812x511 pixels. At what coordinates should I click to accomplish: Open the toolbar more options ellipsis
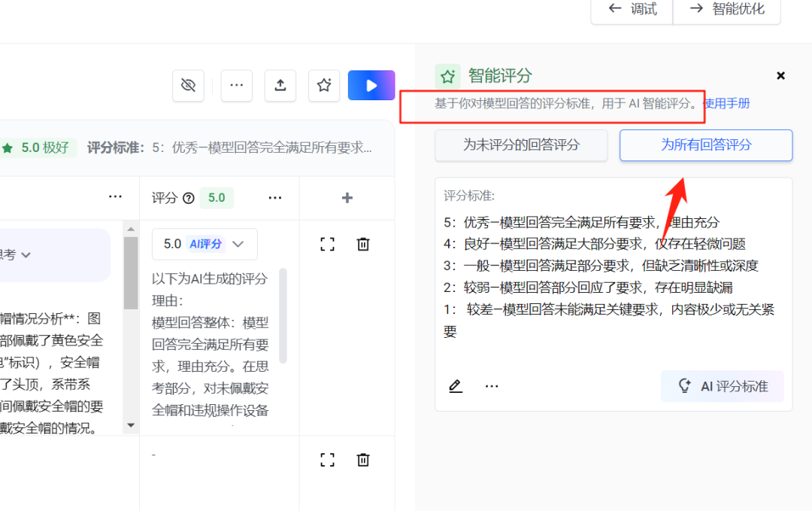pyautogui.click(x=237, y=85)
